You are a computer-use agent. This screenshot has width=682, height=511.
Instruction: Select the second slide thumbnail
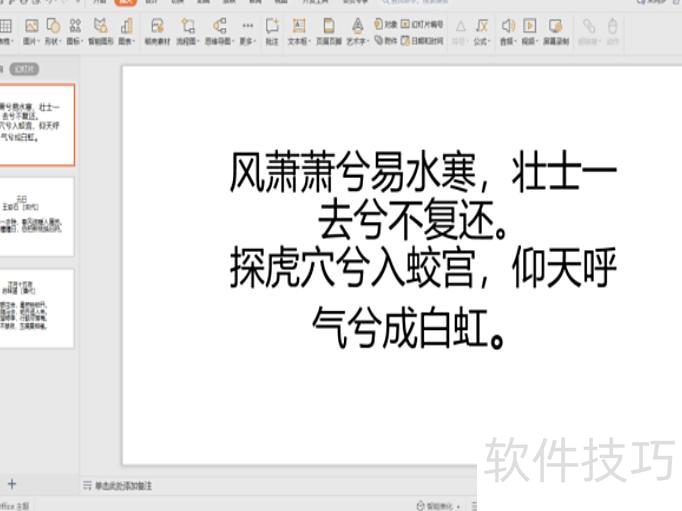coord(37,216)
